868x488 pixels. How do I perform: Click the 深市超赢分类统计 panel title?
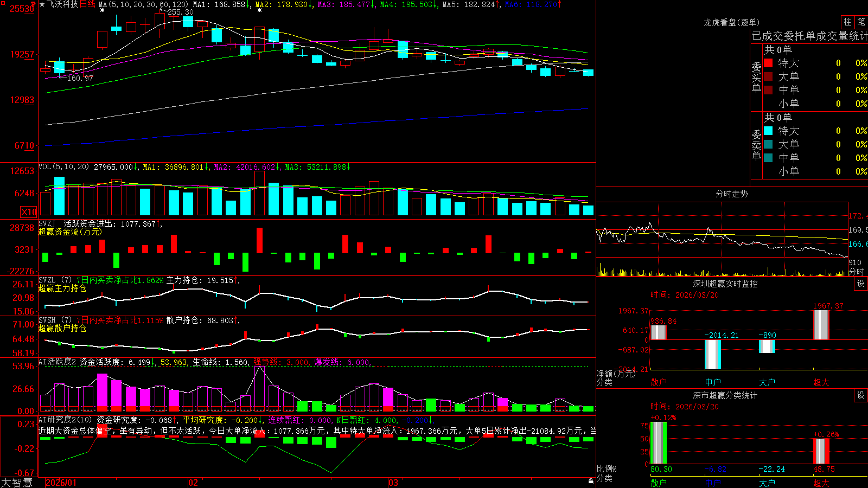pos(725,395)
